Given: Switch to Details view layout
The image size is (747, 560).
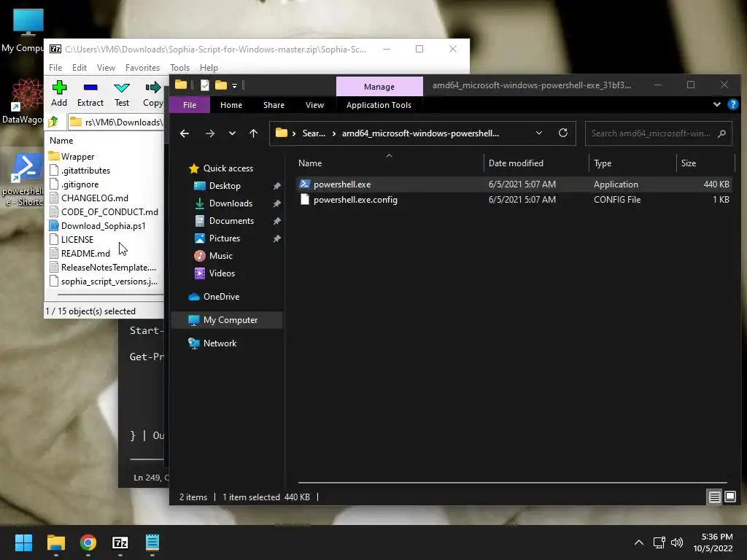Looking at the screenshot, I should (x=714, y=497).
